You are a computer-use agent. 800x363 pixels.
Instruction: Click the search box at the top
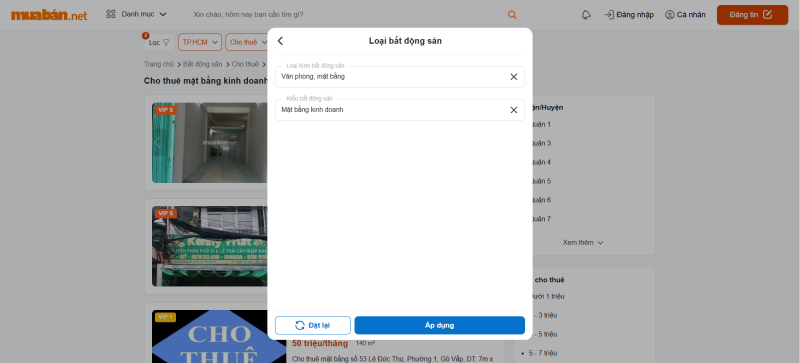tap(356, 15)
